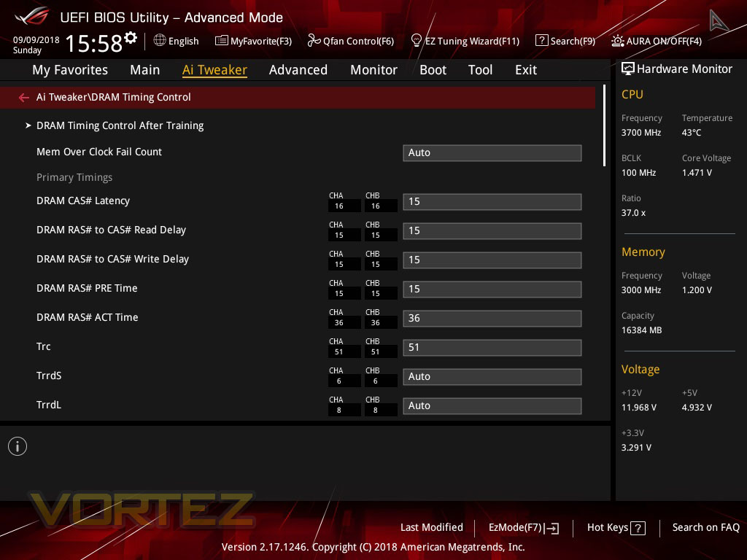
Task: Click the info icon bottom left
Action: (x=18, y=446)
